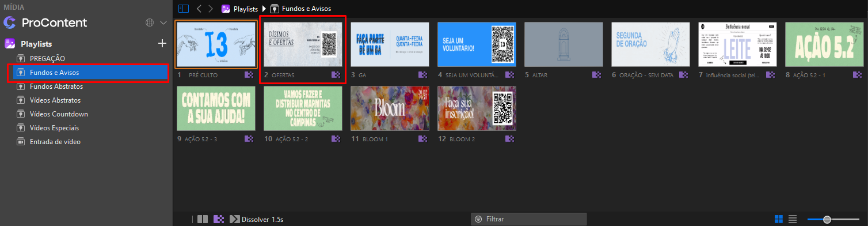Go to Playlists in the breadcrumb
The image size is (868, 226).
(246, 9)
